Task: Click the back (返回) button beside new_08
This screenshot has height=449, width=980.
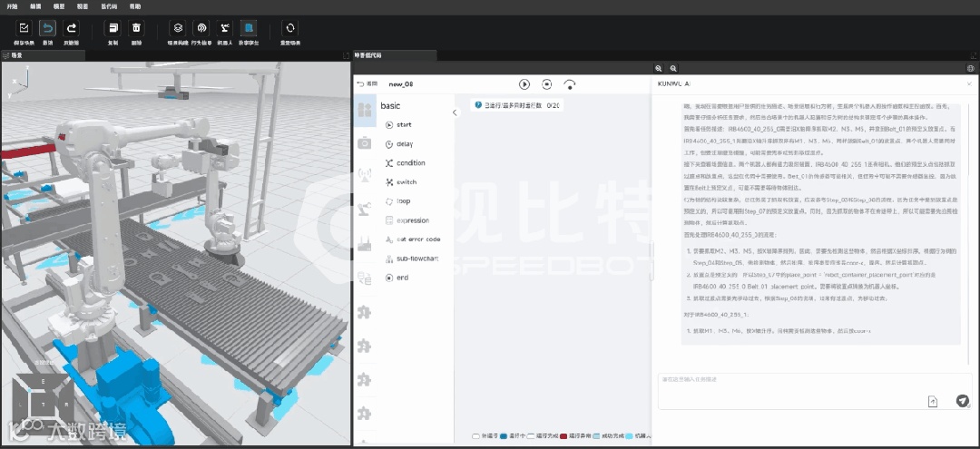Action: (367, 83)
